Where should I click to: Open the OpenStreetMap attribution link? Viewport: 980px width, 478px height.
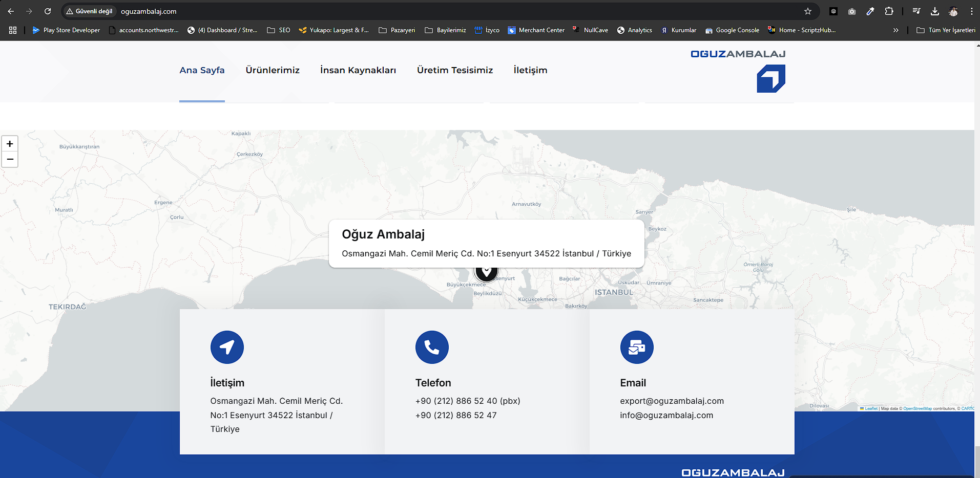pos(918,408)
